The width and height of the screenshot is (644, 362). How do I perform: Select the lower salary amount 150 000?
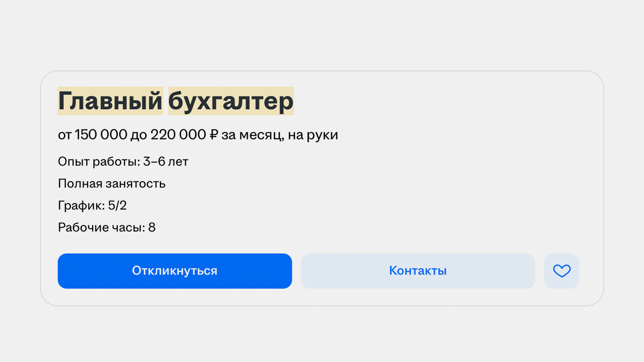click(x=101, y=135)
